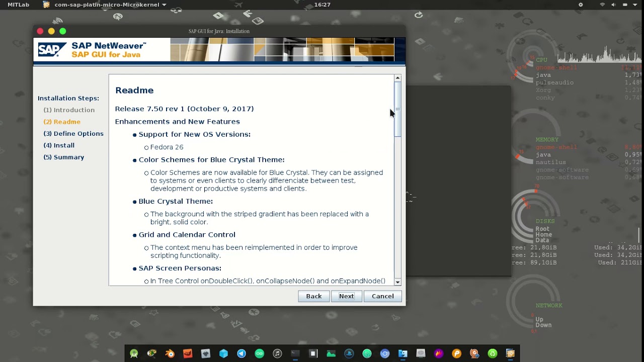Open the Terminal from the dock
The width and height of the screenshot is (644, 362).
[295, 353]
